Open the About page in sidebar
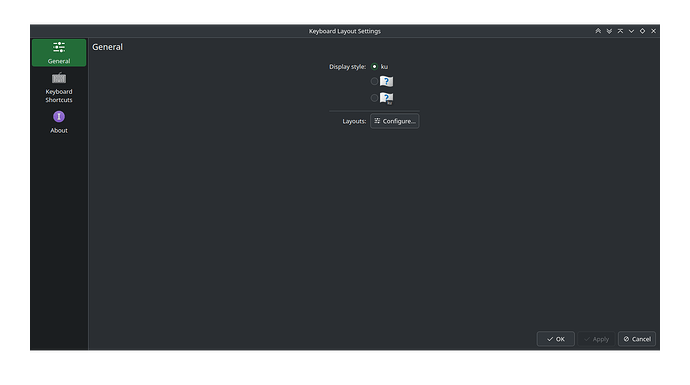 (x=59, y=122)
